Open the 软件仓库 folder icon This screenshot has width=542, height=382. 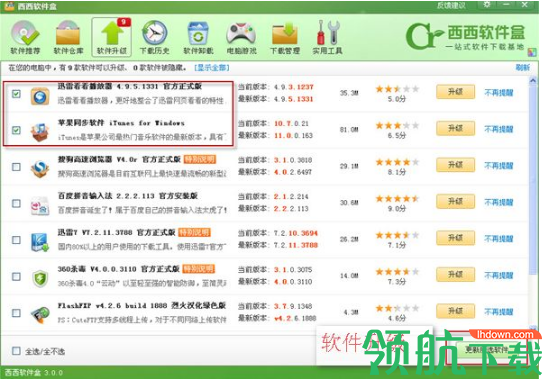[68, 37]
